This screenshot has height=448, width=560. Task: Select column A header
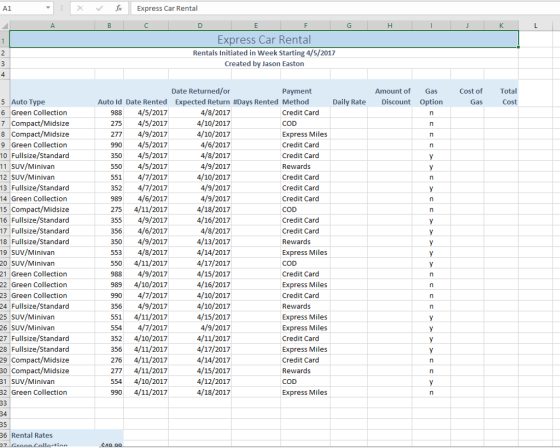[52, 25]
